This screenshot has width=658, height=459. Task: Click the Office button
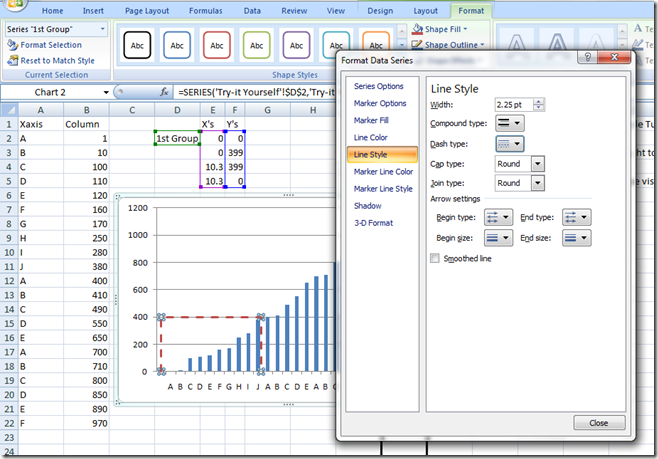[x=14, y=4]
